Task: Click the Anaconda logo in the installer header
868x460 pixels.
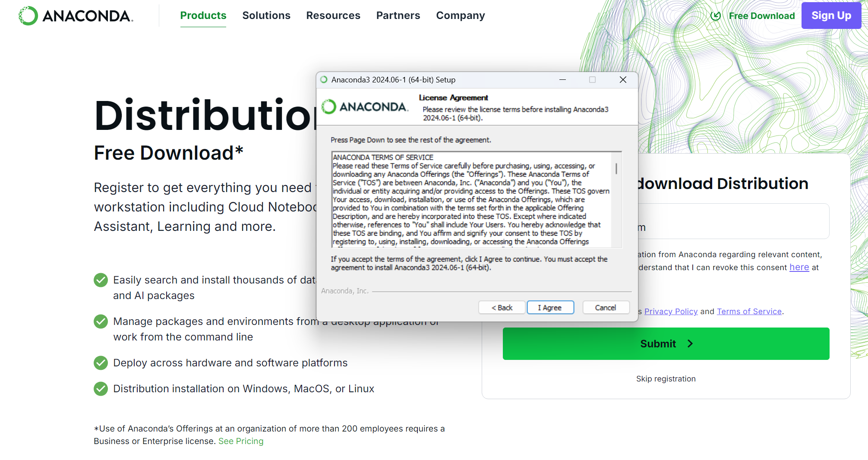Action: coord(365,107)
